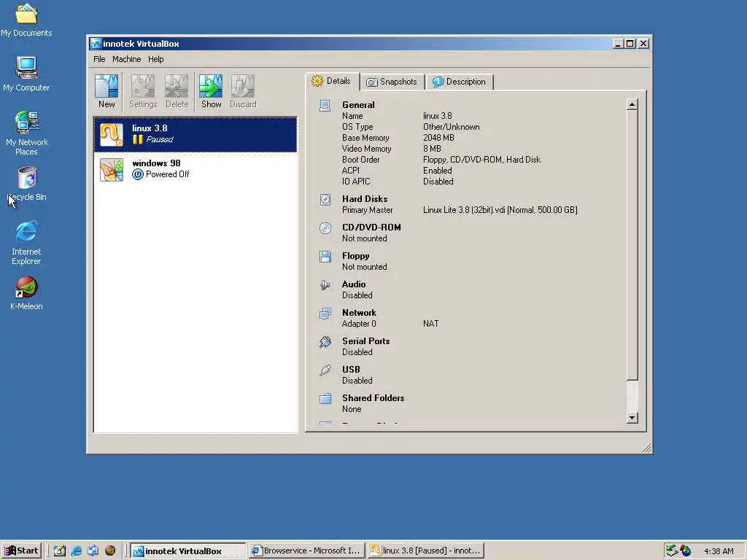Click K-Meleon quick launch icon
The height and width of the screenshot is (560, 747).
[110, 551]
